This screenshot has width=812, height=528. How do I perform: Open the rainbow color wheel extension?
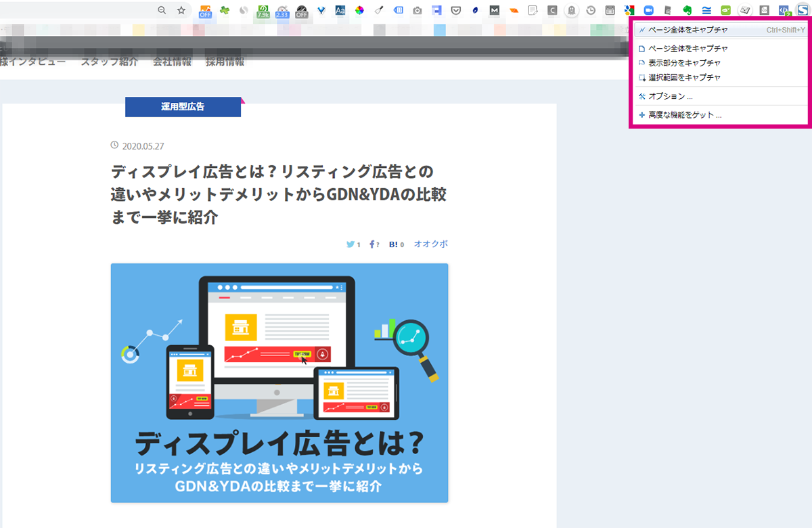[360, 10]
